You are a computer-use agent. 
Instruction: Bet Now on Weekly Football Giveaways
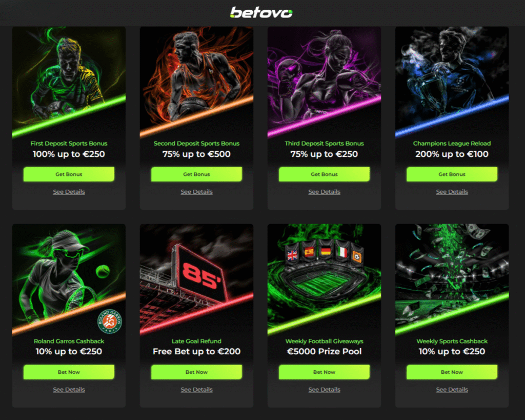[324, 372]
